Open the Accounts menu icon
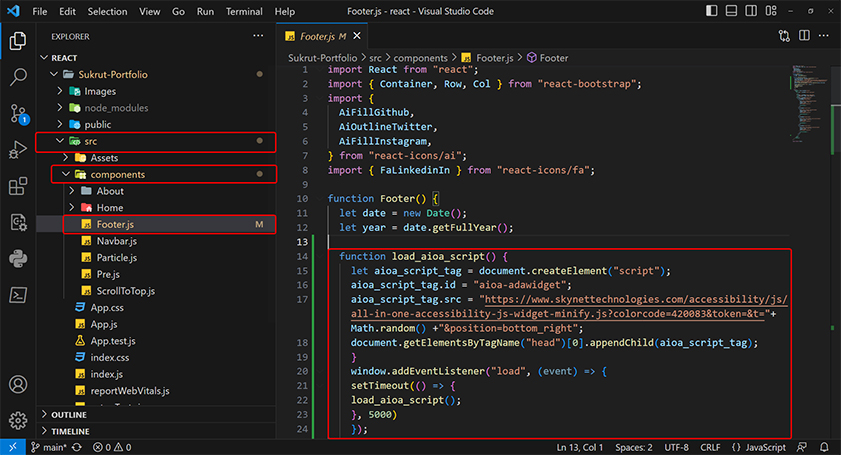The width and height of the screenshot is (841, 455). point(18,384)
